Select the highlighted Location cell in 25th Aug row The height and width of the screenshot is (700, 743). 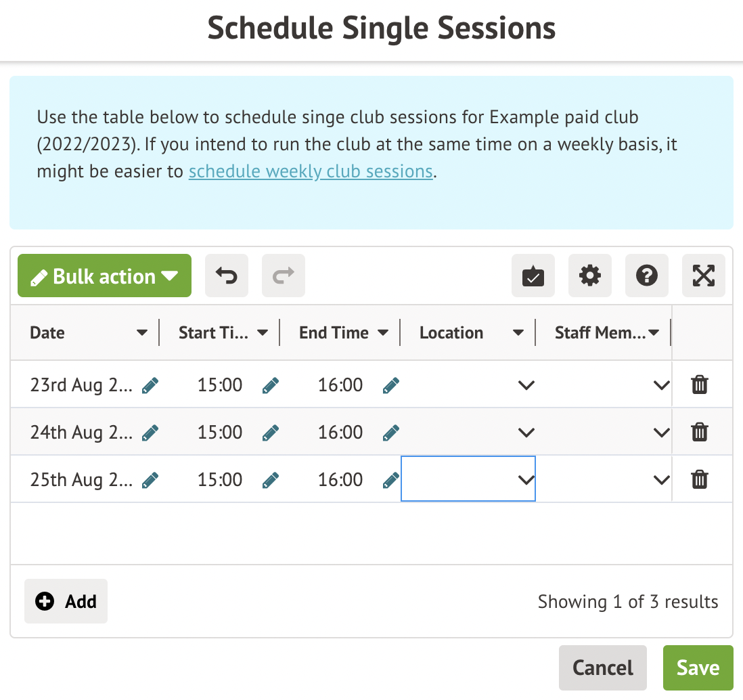[460, 479]
